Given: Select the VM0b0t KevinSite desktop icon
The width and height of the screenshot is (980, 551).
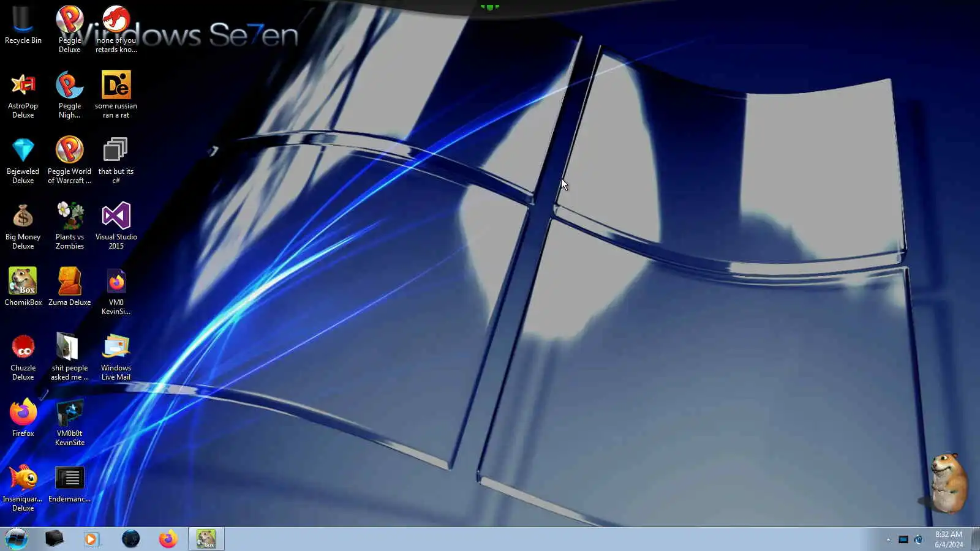Looking at the screenshot, I should tap(69, 422).
